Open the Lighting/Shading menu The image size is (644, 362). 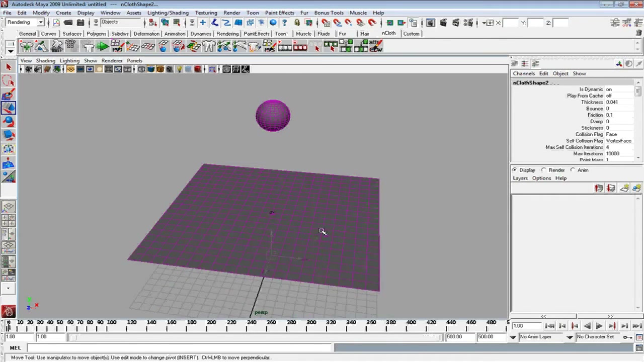[x=168, y=13]
